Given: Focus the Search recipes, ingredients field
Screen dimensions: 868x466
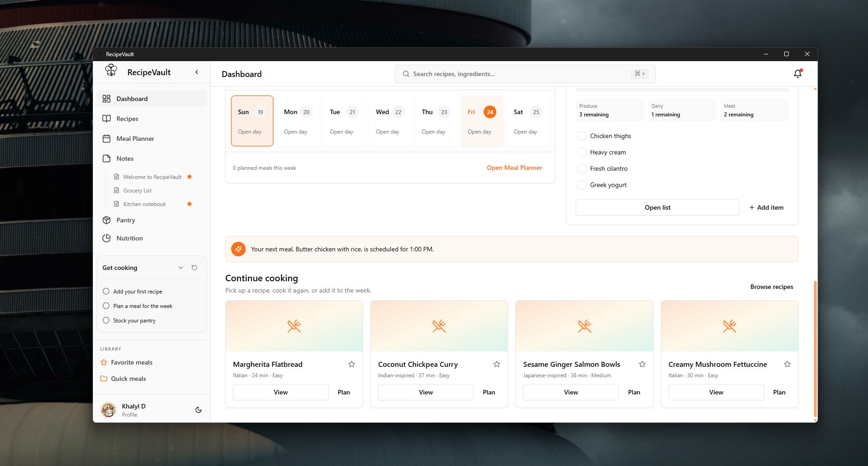Looking at the screenshot, I should (x=525, y=74).
